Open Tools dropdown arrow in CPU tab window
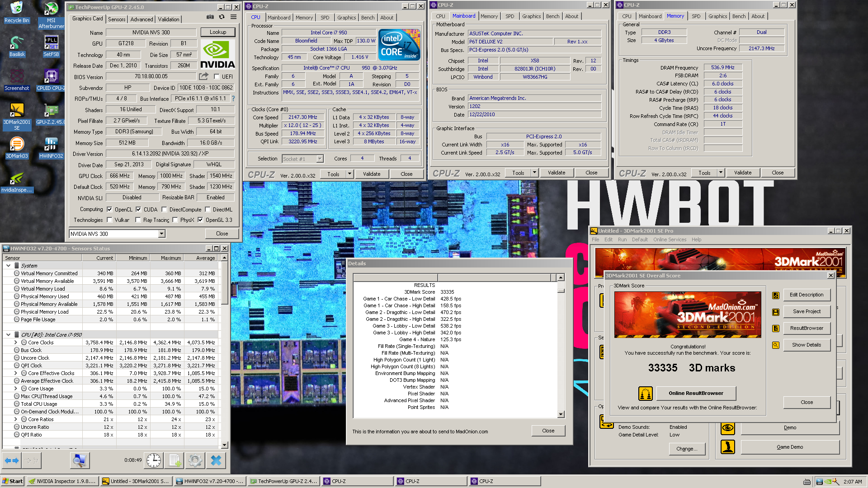 click(x=349, y=174)
